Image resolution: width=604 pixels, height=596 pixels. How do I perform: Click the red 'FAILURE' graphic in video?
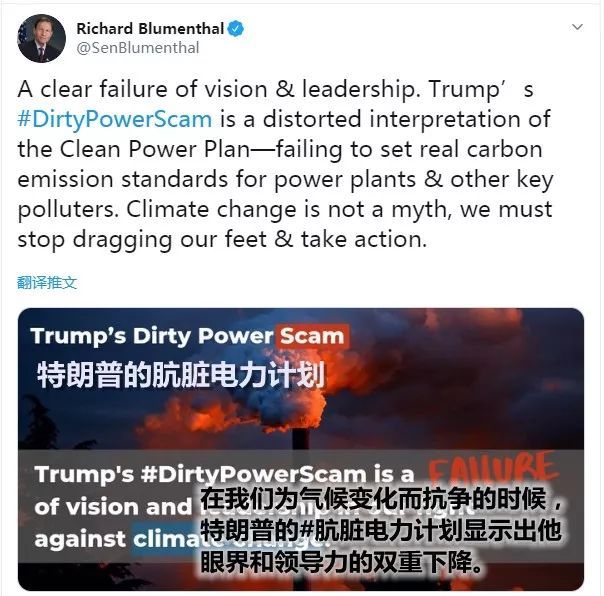pos(493,470)
